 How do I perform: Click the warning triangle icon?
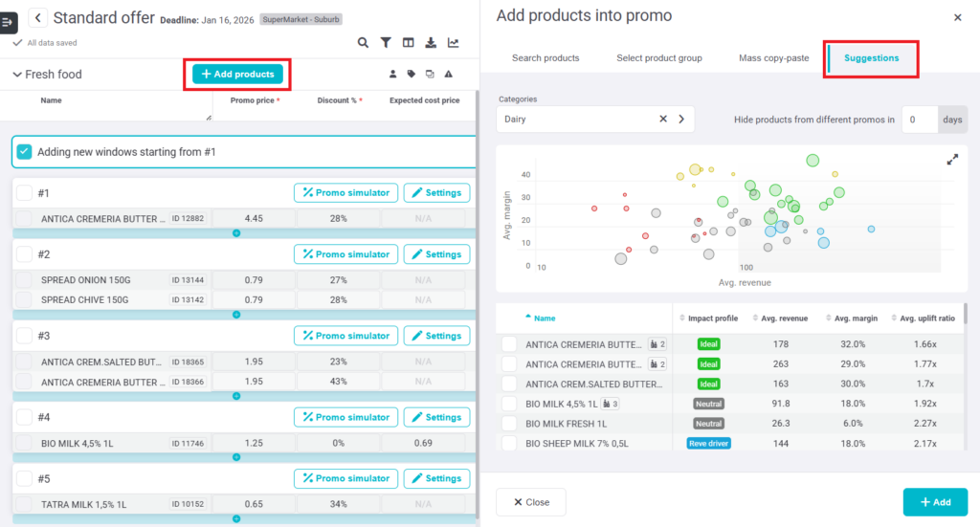tap(448, 74)
